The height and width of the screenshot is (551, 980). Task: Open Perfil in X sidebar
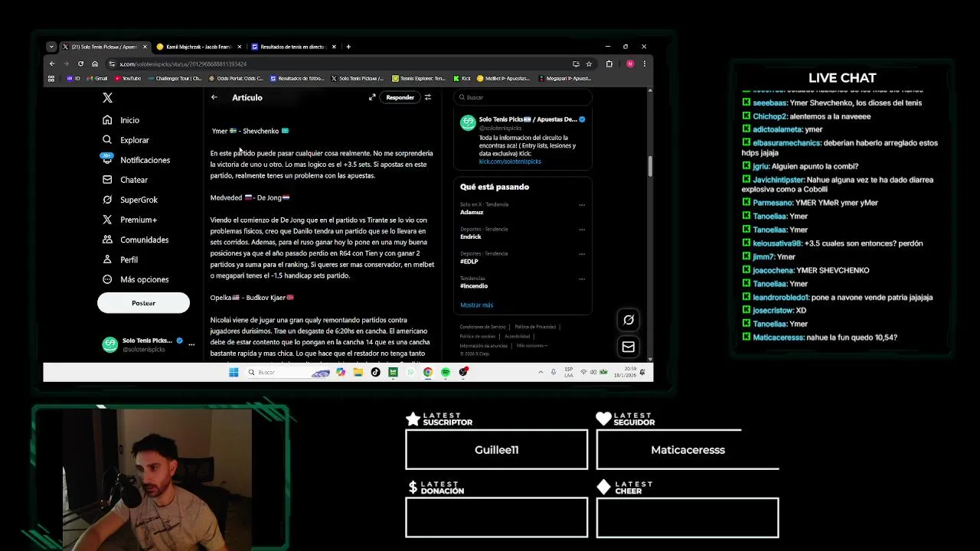[120, 259]
